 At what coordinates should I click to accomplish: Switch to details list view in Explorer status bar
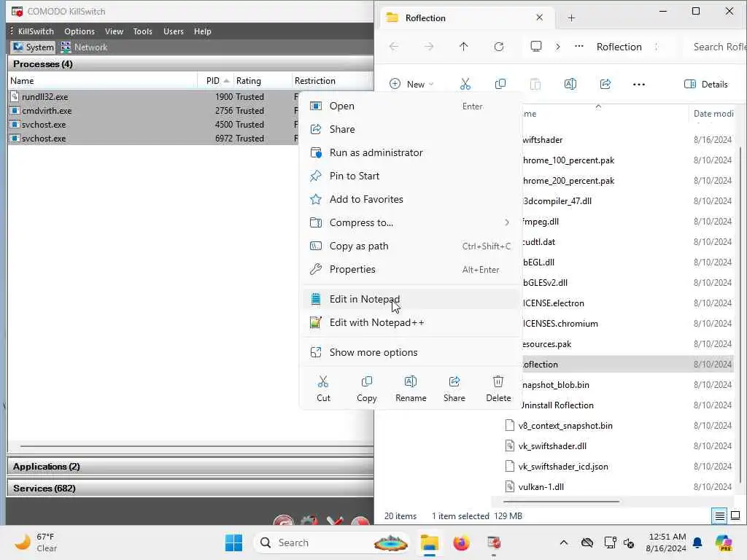719,516
